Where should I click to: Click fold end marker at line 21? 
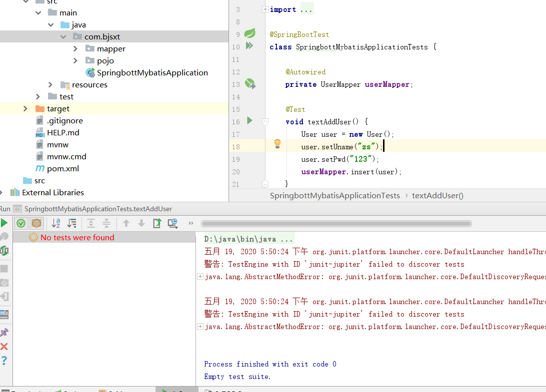tap(265, 184)
